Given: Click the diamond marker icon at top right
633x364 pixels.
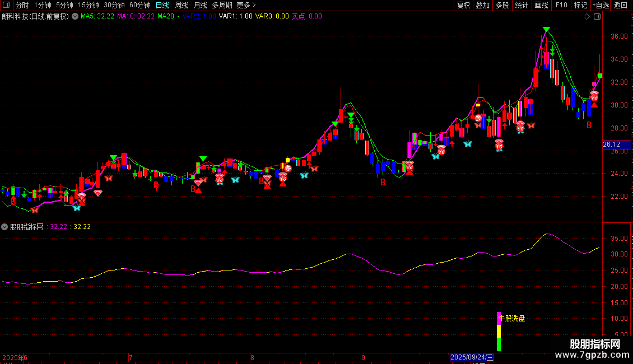Looking at the screenshot, I should [x=587, y=16].
